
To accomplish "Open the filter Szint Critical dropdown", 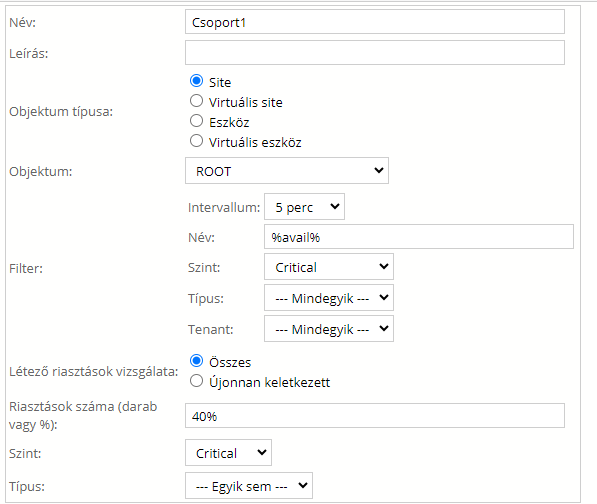I will (329, 267).
